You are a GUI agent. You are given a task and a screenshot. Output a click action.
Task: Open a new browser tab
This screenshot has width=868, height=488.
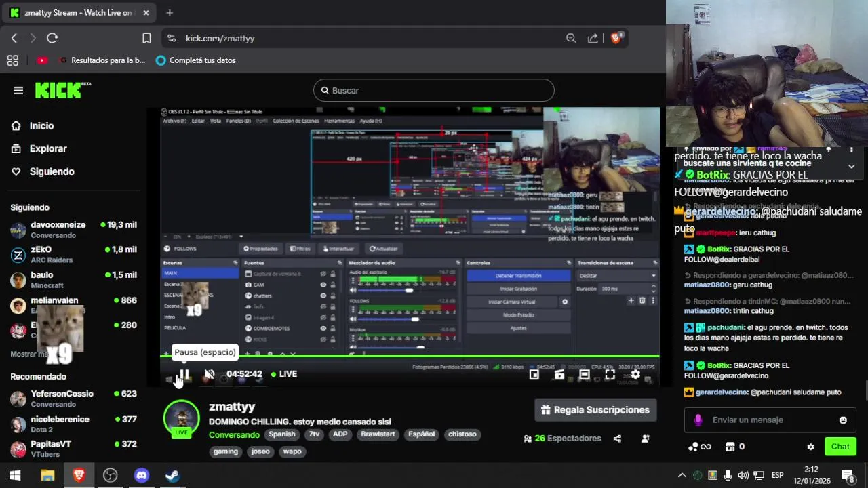click(x=170, y=13)
